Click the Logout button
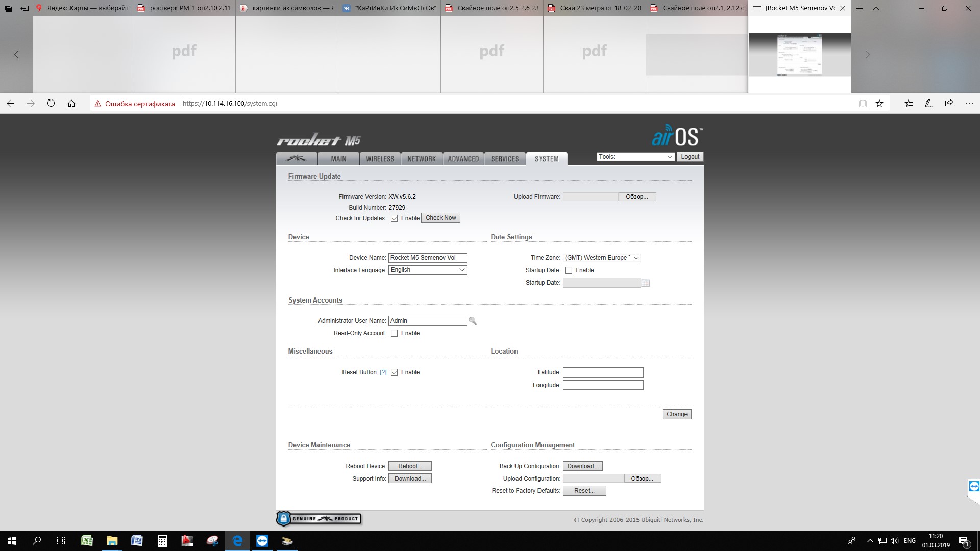Screen dimensions: 980x551 point(690,157)
